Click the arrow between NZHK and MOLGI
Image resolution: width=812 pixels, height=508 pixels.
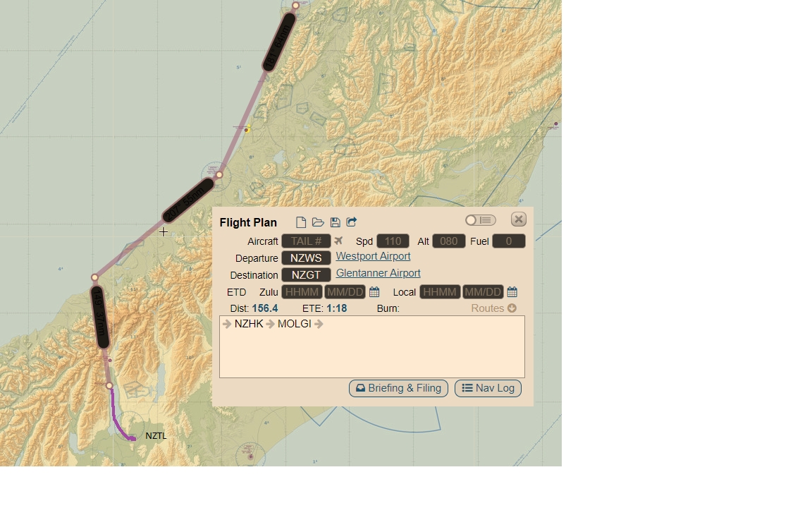(x=271, y=324)
